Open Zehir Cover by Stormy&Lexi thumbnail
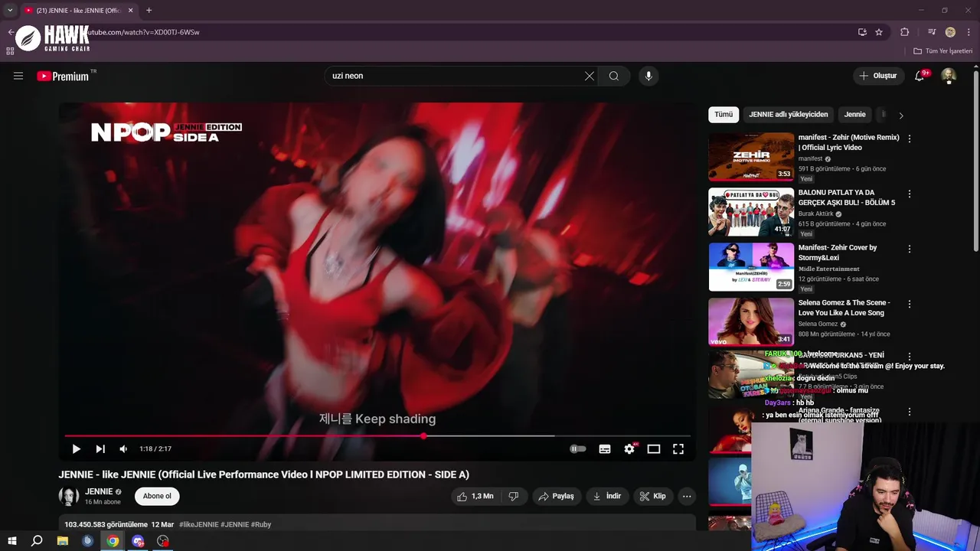This screenshot has height=551, width=980. (x=751, y=267)
